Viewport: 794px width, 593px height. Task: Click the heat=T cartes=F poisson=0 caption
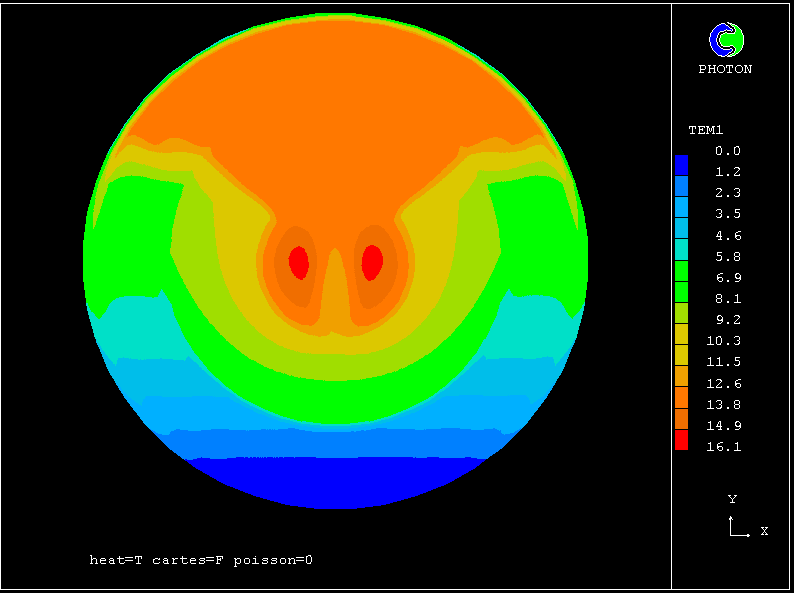pyautogui.click(x=201, y=560)
